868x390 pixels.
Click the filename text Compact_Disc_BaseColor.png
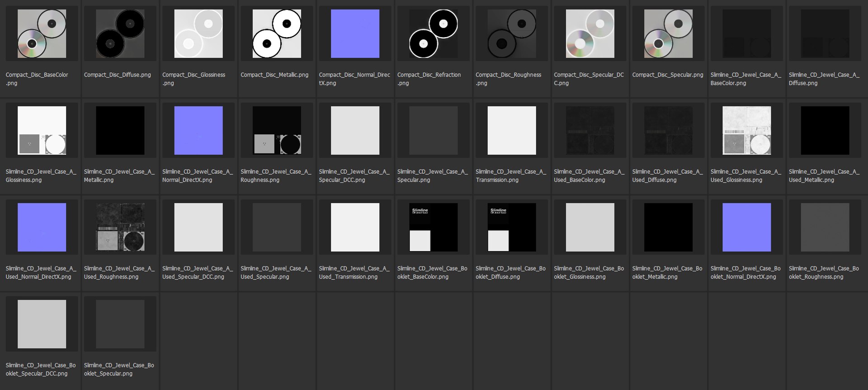(37, 79)
